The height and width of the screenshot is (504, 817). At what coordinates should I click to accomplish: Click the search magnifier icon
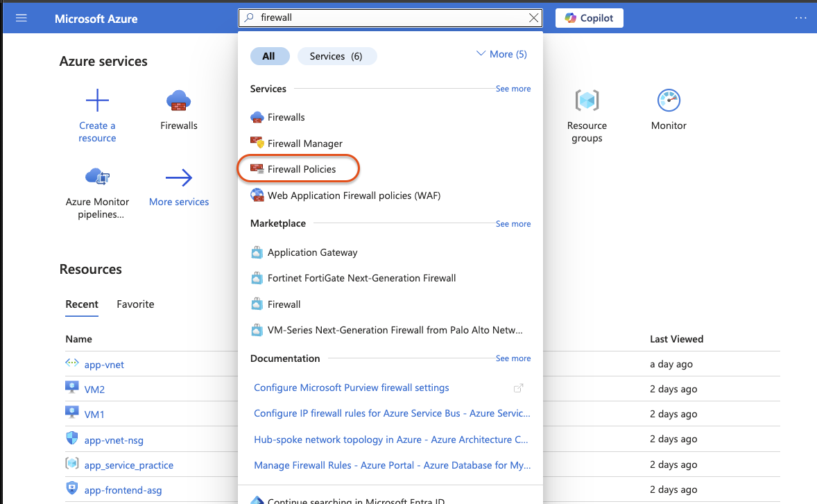pyautogui.click(x=249, y=18)
